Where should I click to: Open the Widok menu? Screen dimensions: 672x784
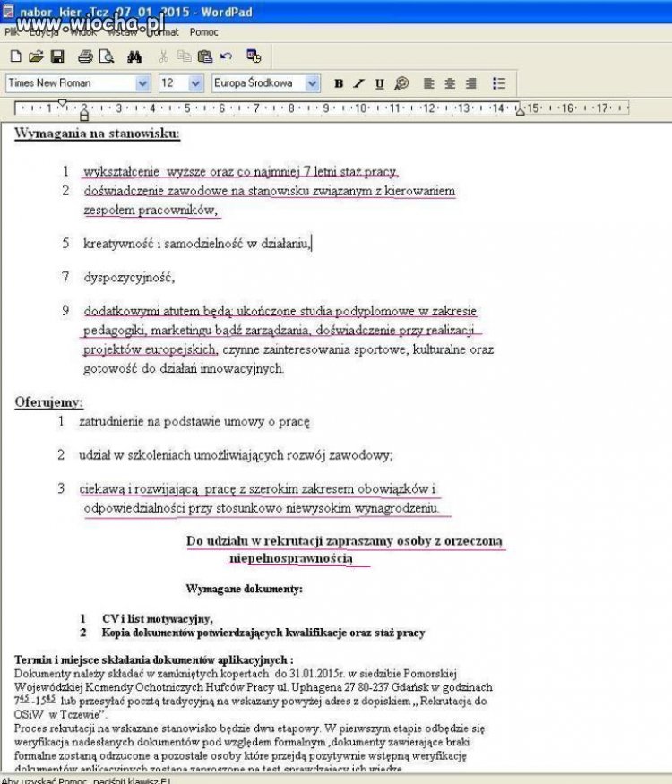pyautogui.click(x=83, y=32)
